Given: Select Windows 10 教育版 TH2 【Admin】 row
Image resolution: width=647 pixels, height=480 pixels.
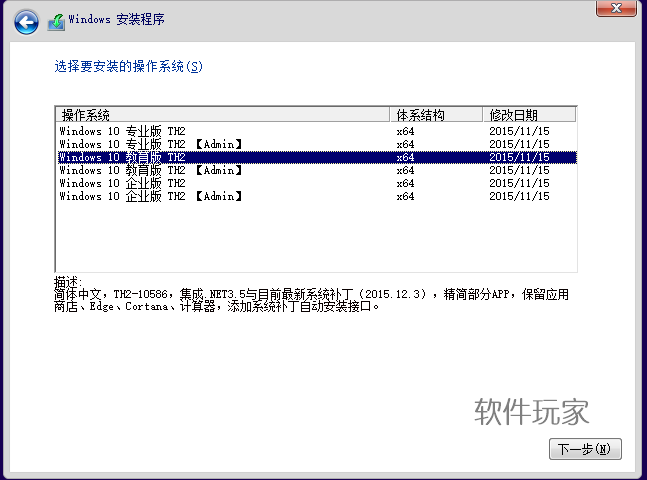Looking at the screenshot, I should coord(316,170).
